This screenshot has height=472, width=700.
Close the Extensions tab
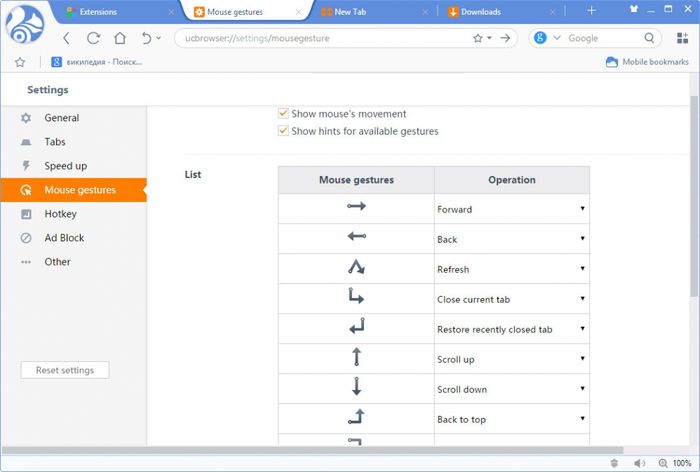(171, 13)
